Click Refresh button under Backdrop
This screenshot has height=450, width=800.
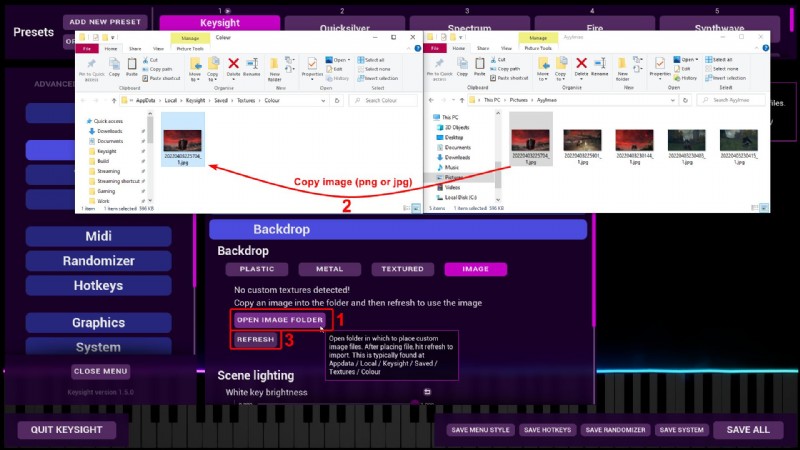click(256, 339)
